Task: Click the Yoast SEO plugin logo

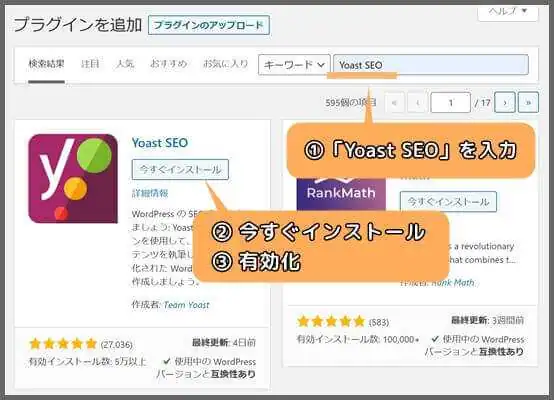Action: point(73,178)
